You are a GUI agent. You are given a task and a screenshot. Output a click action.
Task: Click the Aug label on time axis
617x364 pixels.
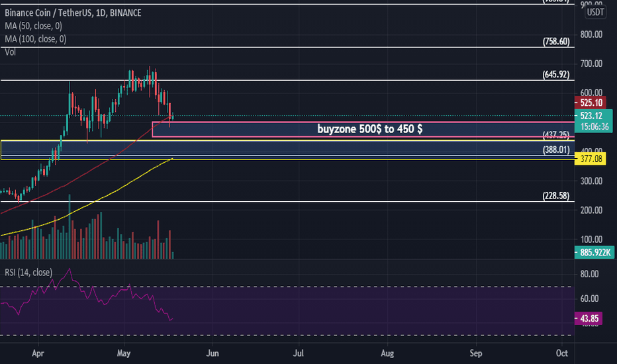(x=387, y=353)
